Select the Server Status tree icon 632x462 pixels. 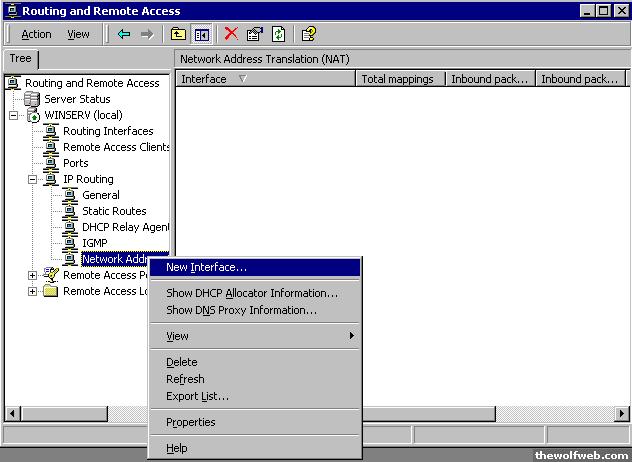click(x=32, y=99)
